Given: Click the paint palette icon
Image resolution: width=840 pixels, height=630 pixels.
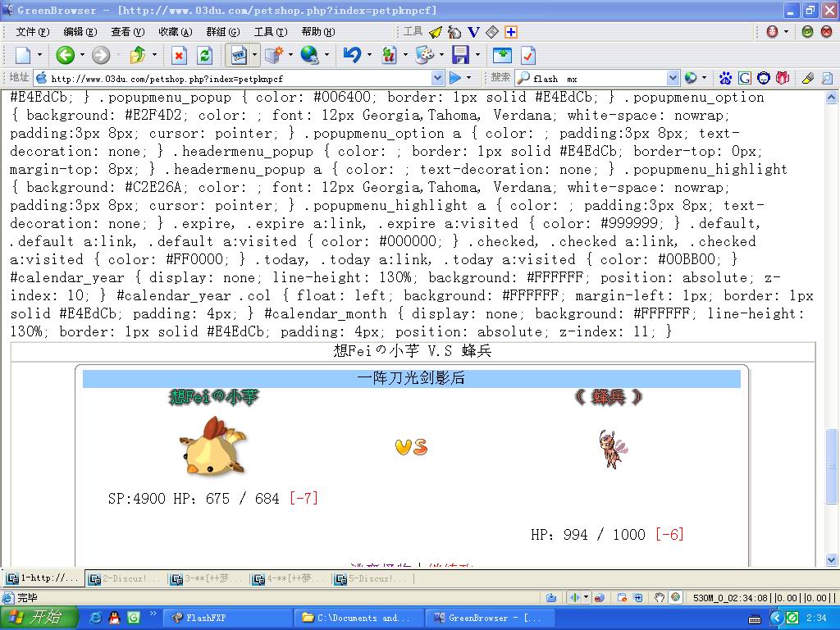Looking at the screenshot, I should coord(424,55).
